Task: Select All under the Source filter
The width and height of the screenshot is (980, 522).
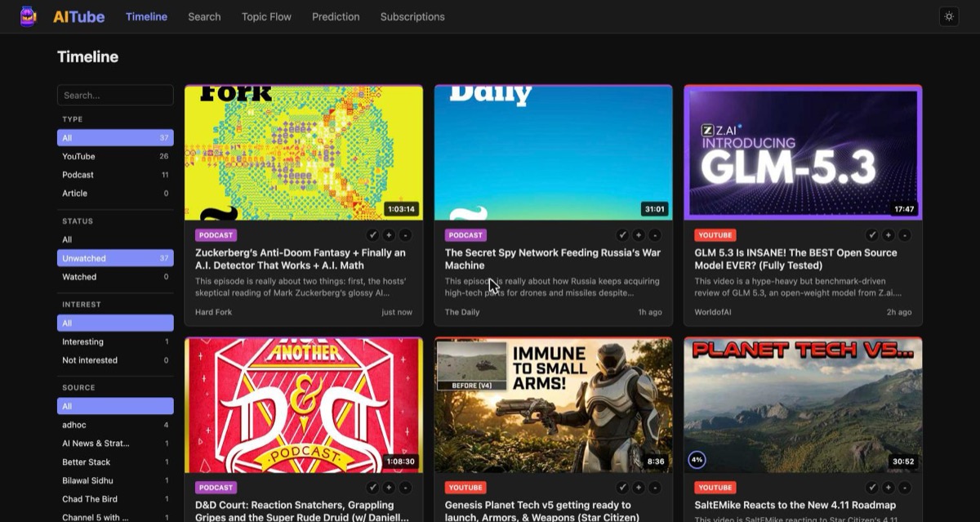Action: click(115, 406)
